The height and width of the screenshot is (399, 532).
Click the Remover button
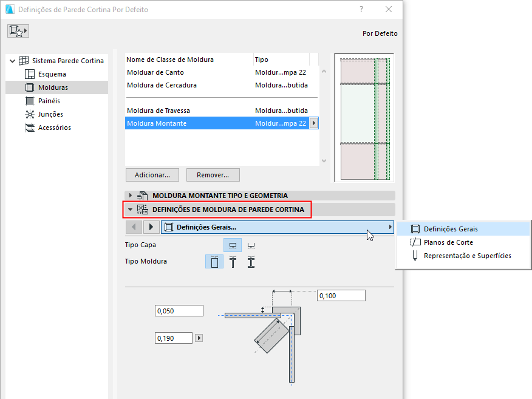click(x=213, y=175)
